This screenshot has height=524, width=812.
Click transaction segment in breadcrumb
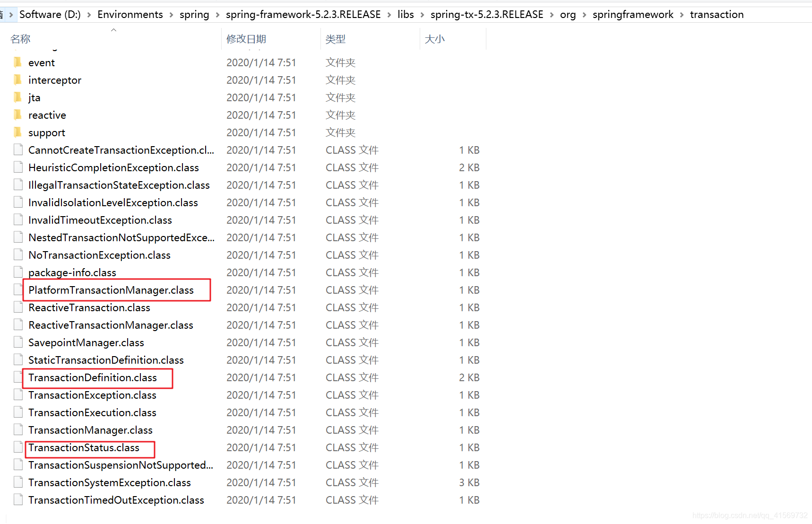(x=717, y=15)
